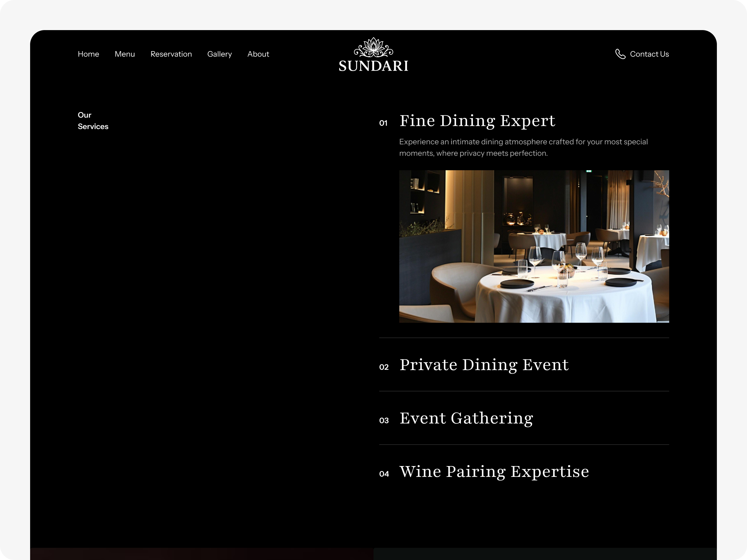Select the 04 number label
Image resolution: width=747 pixels, height=560 pixels.
(384, 474)
